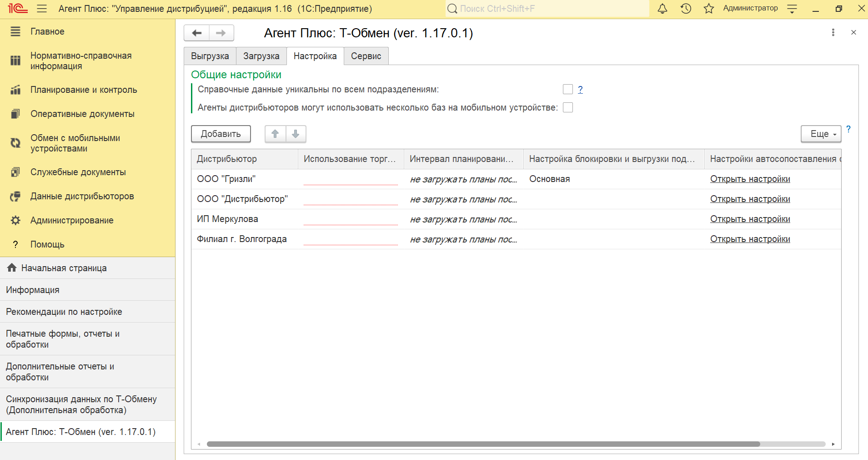Open Нормативно-справочная информация section icon
This screenshot has width=868, height=460.
[15, 61]
